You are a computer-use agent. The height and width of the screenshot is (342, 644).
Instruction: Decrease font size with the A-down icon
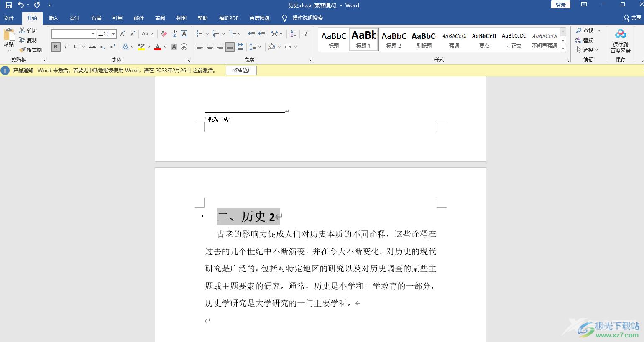pyautogui.click(x=133, y=34)
